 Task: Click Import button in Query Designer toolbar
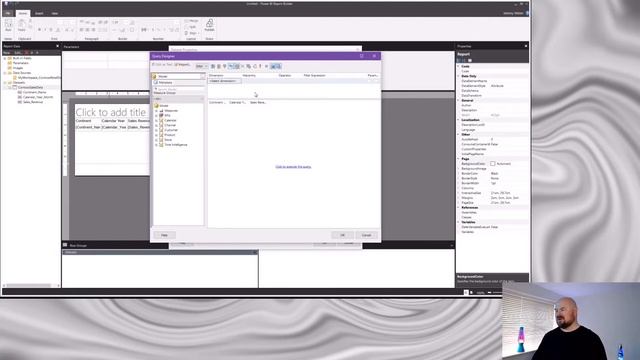pyautogui.click(x=183, y=64)
